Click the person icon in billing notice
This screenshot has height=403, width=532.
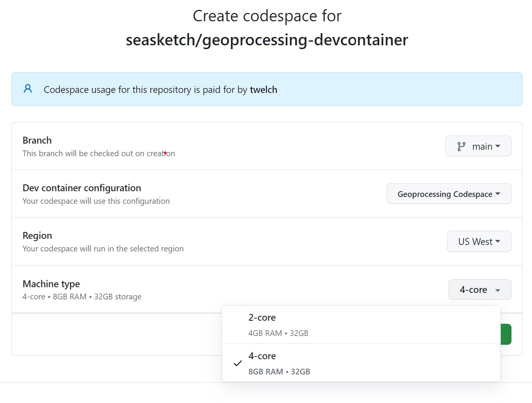point(28,89)
